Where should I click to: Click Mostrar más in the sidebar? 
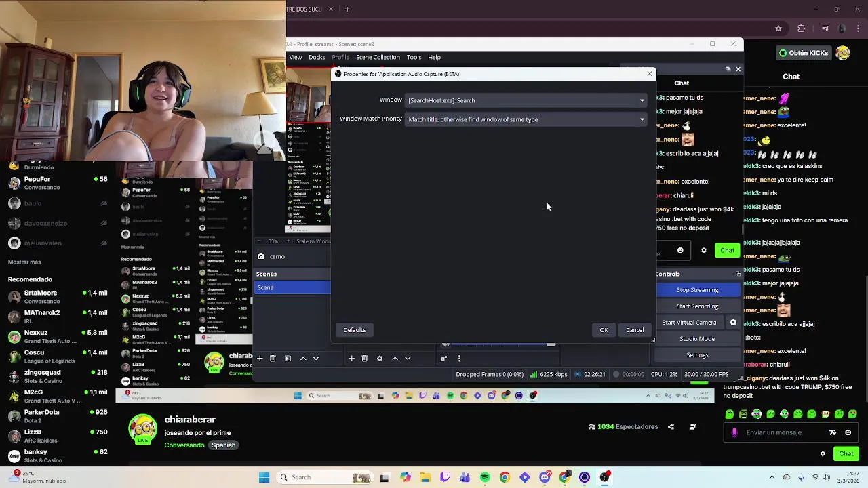[x=24, y=262]
